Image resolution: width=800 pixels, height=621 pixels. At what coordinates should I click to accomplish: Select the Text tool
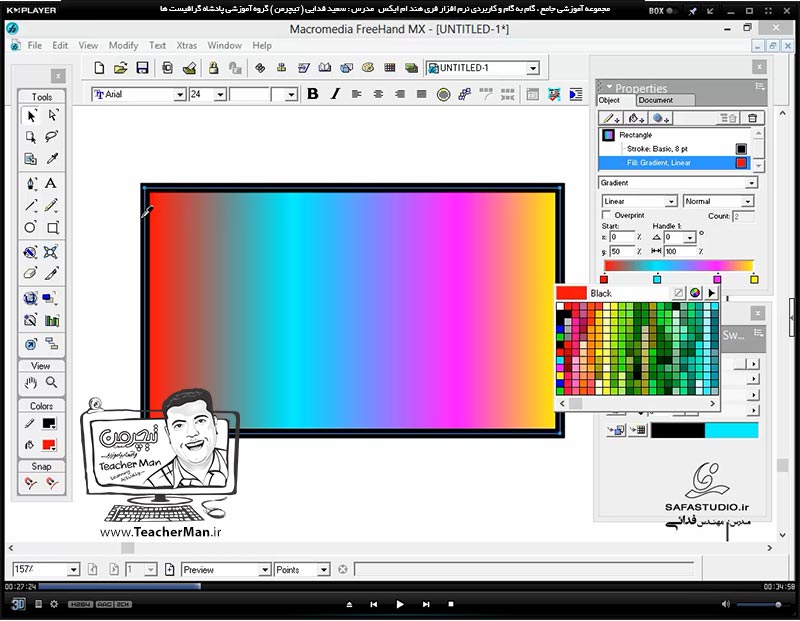click(51, 183)
